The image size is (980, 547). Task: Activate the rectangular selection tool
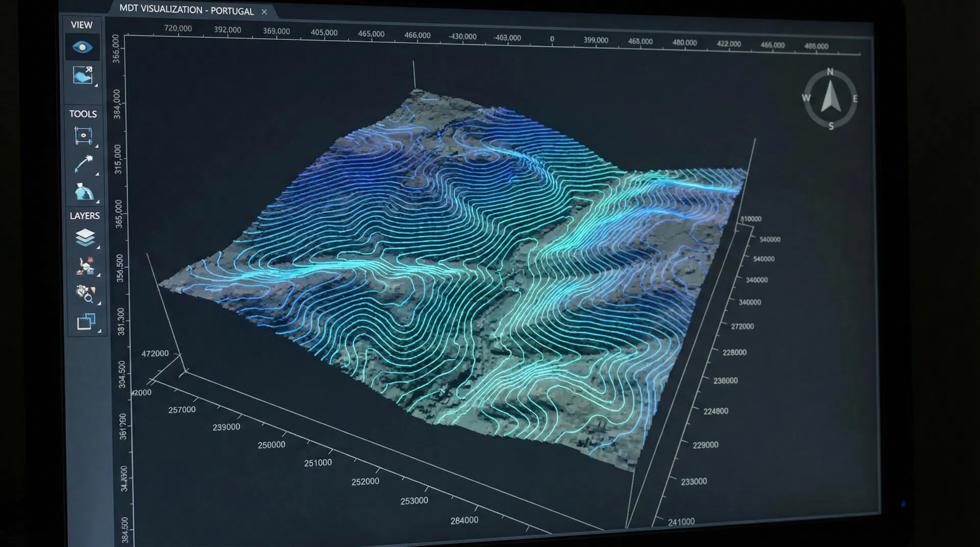[x=84, y=134]
